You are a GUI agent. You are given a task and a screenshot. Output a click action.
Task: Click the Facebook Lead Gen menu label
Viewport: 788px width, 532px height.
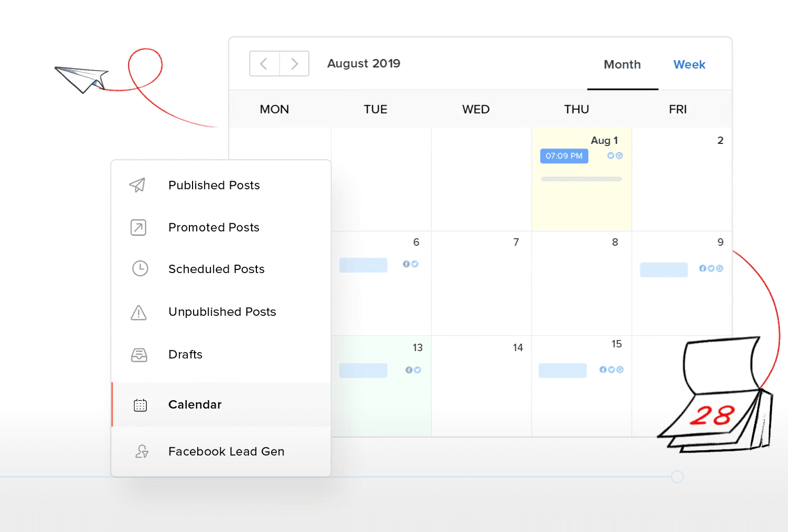point(226,451)
